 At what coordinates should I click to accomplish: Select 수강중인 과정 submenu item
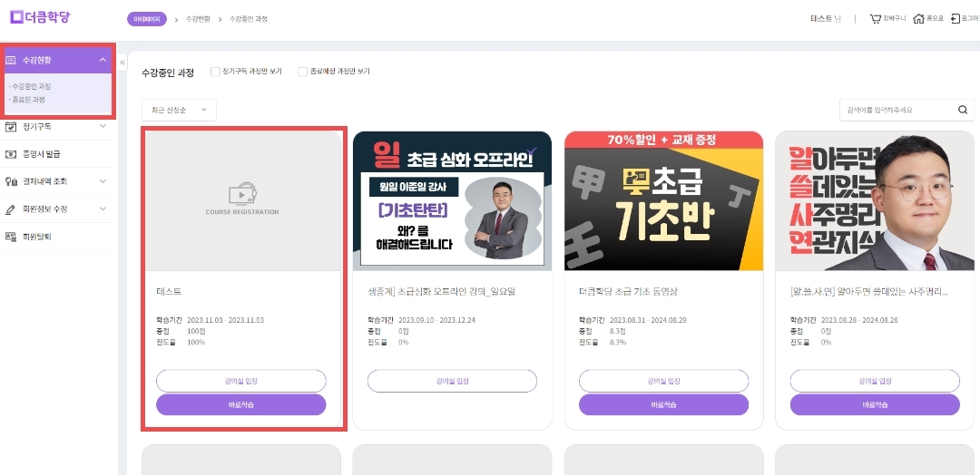click(x=30, y=87)
